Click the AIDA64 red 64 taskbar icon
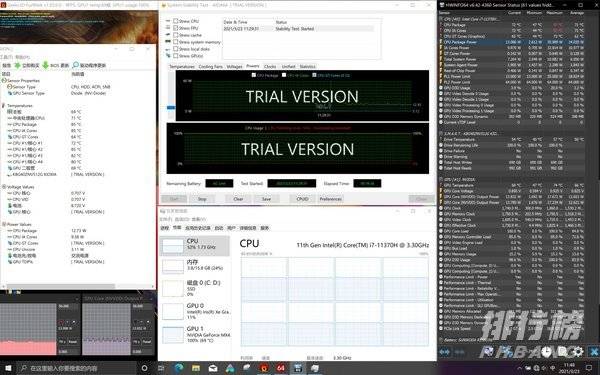 pos(280,368)
